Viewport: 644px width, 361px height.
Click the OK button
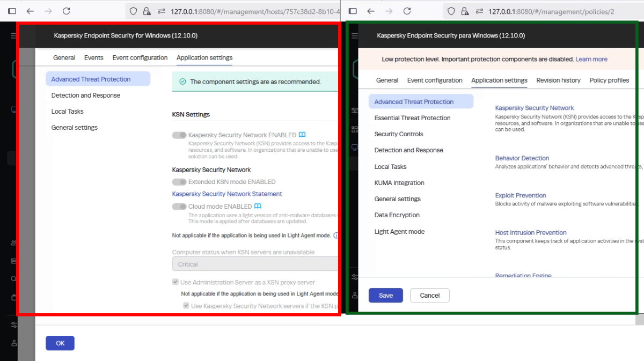click(60, 343)
